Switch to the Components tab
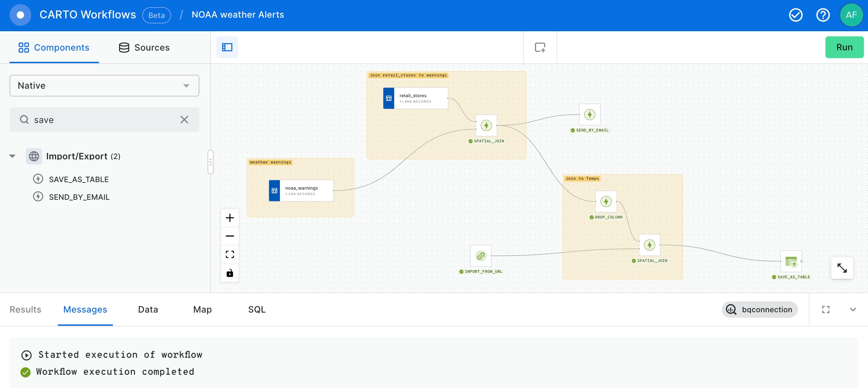Screen dimensions: 868x388 click(54, 47)
